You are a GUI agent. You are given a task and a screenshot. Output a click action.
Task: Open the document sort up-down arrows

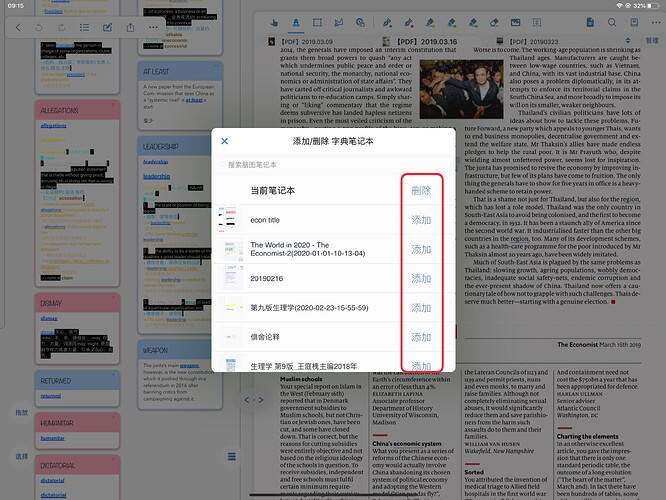click(628, 41)
